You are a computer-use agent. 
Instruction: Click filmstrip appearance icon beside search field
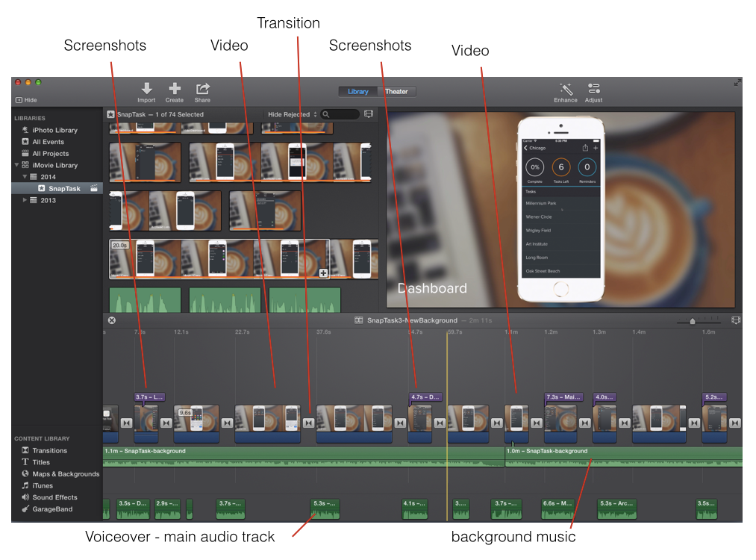click(369, 113)
